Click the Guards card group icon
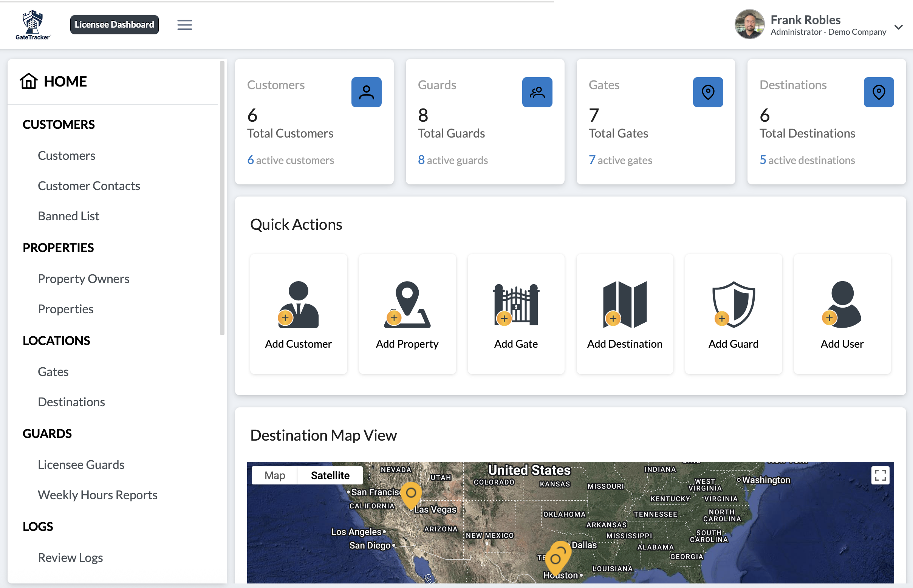Screen dimensions: 913x588 pyautogui.click(x=537, y=91)
